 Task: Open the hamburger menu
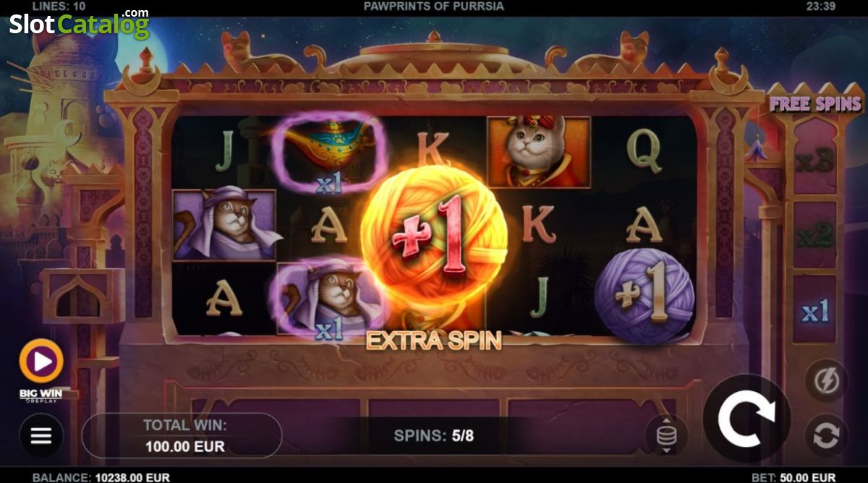coord(41,435)
